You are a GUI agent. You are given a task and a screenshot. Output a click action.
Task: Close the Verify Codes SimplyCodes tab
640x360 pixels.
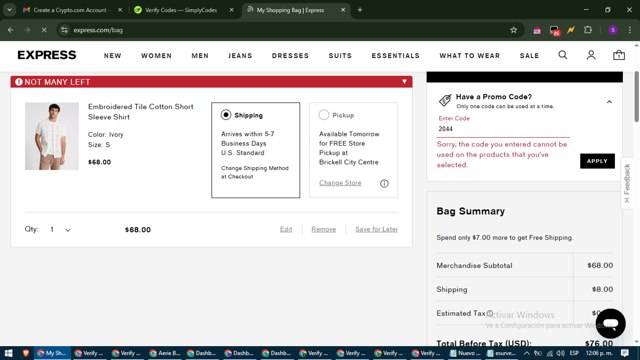pyautogui.click(x=231, y=10)
